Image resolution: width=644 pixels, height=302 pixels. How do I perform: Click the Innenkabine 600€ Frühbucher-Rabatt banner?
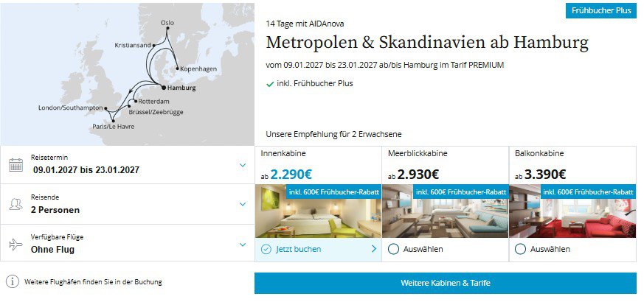click(333, 192)
